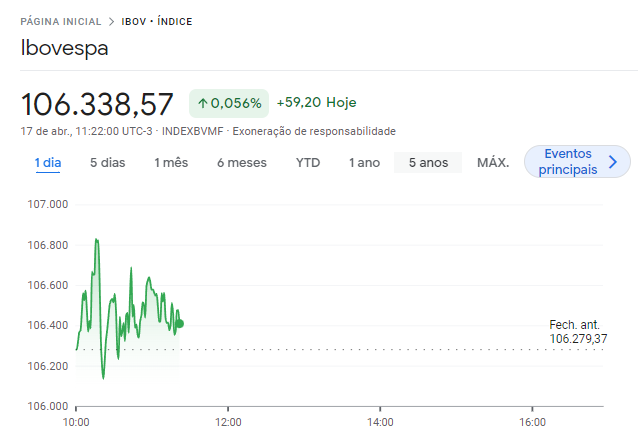Click the 12:00 mark on time axis
Image resolution: width=638 pixels, height=434 pixels.
(228, 422)
